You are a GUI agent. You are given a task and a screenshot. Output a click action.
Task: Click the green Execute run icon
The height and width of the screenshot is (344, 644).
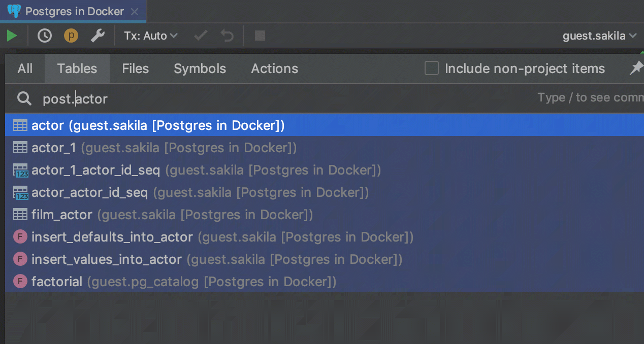(12, 36)
